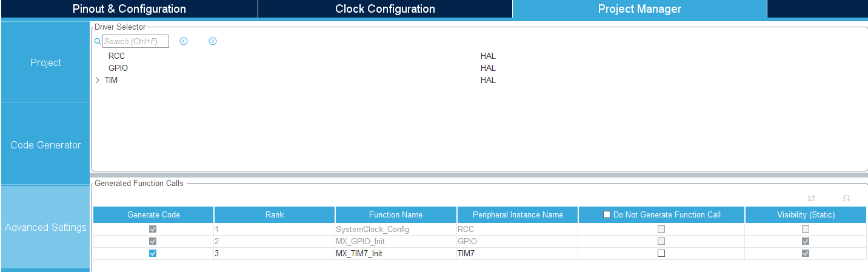The width and height of the screenshot is (868, 272).
Task: Select the GPIO driver row
Action: (x=118, y=68)
